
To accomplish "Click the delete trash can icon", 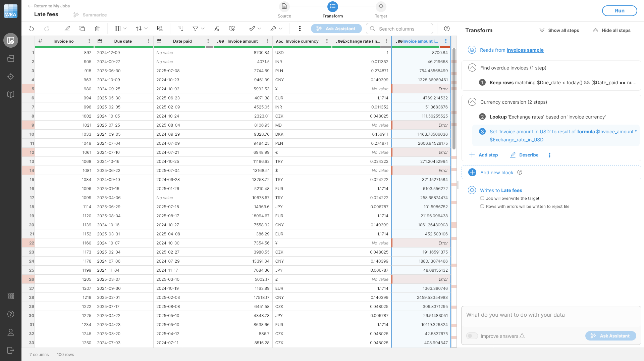I will coord(97,29).
